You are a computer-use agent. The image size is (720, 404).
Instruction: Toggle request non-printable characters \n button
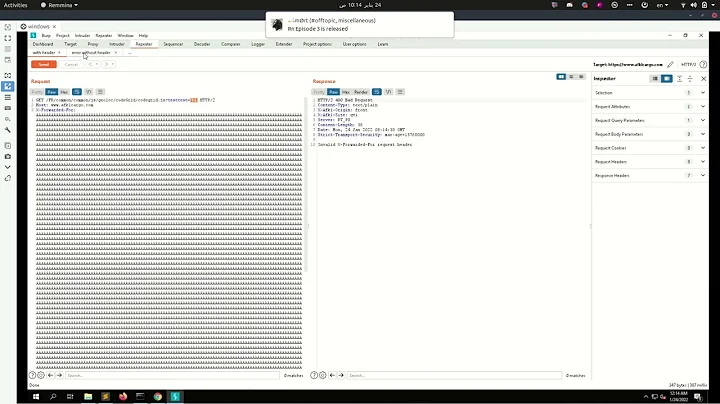pos(88,92)
